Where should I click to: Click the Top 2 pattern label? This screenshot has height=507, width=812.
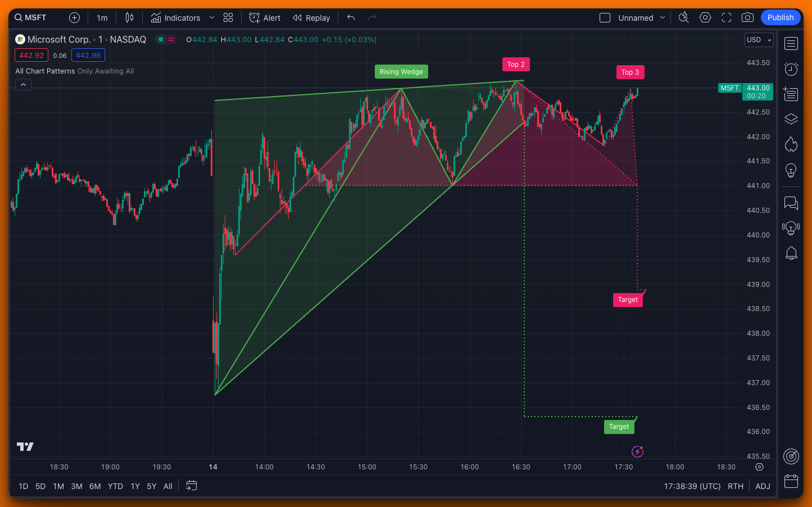pos(516,65)
